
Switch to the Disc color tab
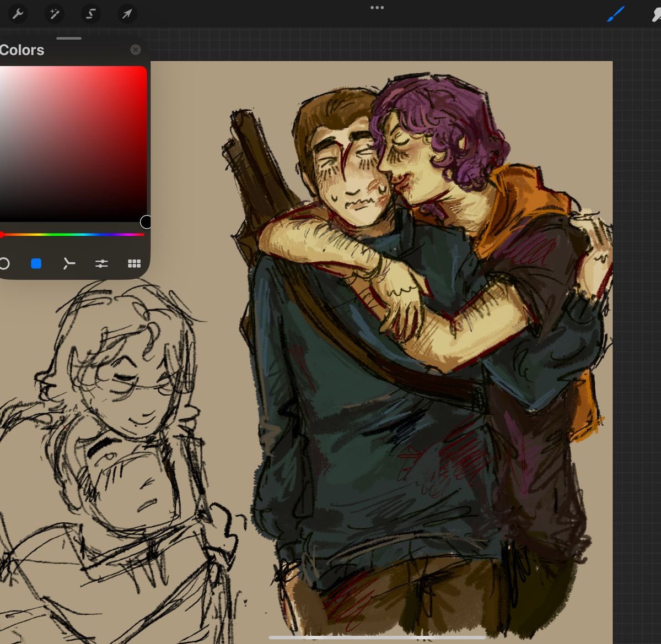(4, 264)
